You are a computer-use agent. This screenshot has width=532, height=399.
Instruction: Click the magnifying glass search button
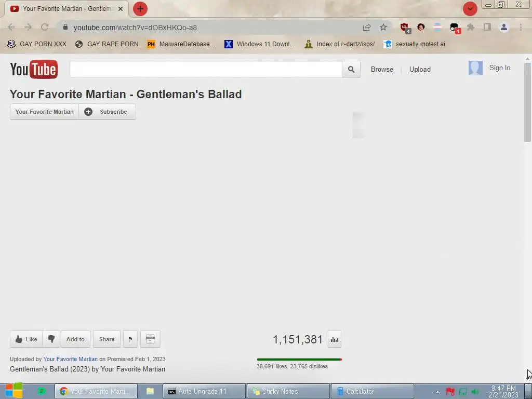351,69
